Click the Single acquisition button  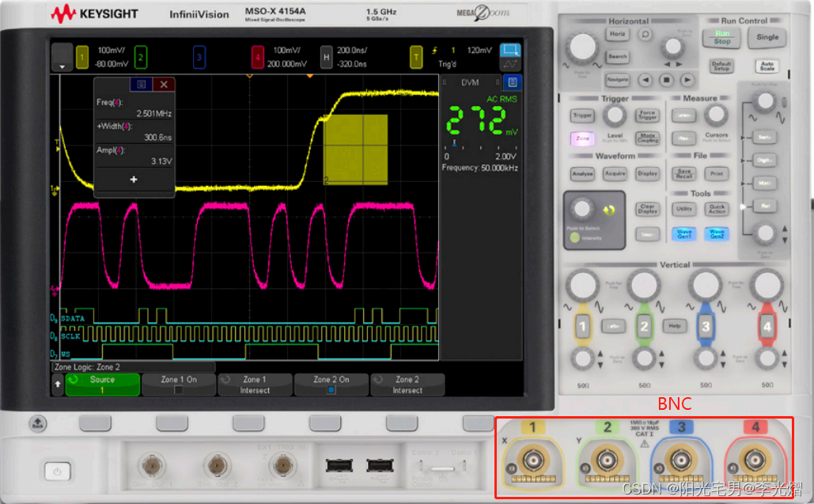pyautogui.click(x=767, y=37)
